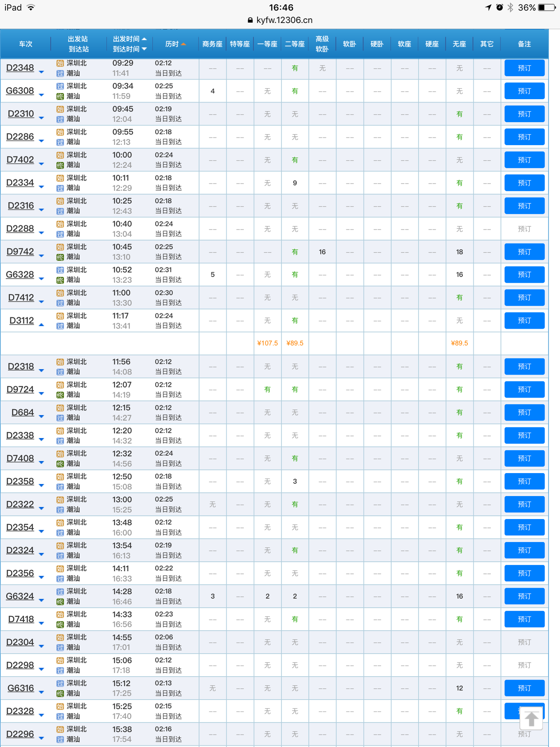Tap the 车次 column header

(26, 44)
